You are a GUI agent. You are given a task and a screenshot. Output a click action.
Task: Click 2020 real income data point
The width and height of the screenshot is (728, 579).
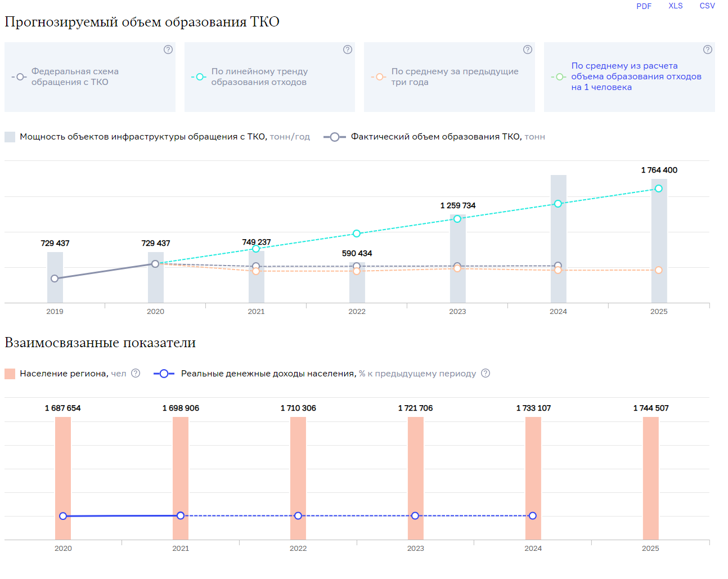pyautogui.click(x=63, y=516)
